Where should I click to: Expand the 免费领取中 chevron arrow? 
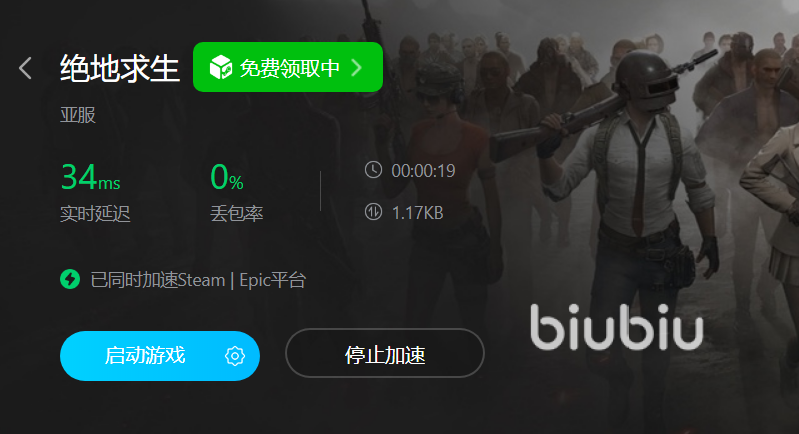[x=357, y=67]
